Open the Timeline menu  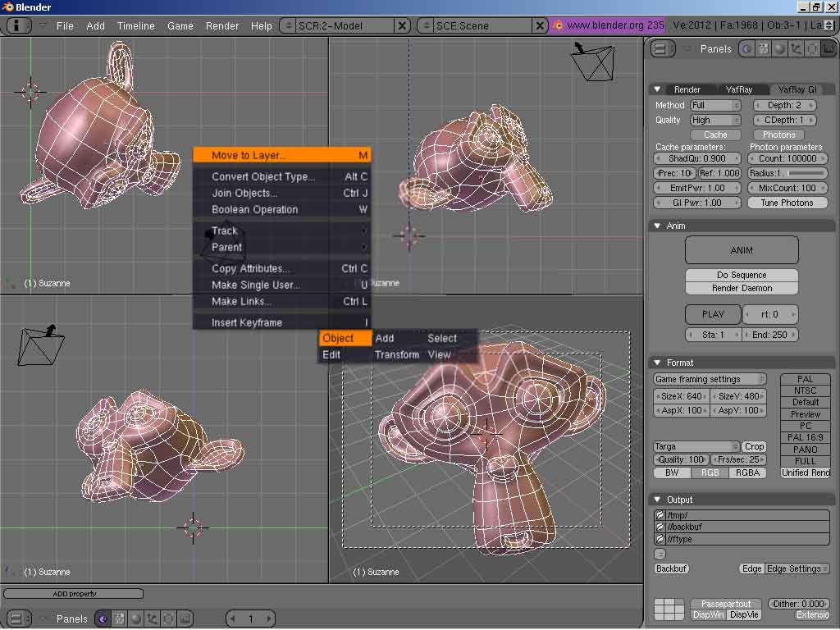pos(135,25)
